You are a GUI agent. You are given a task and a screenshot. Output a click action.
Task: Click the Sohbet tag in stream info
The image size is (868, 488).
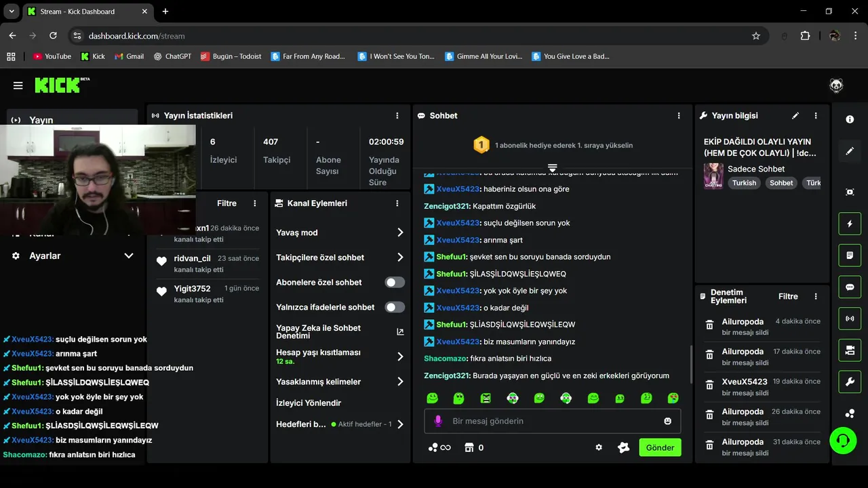pyautogui.click(x=781, y=183)
